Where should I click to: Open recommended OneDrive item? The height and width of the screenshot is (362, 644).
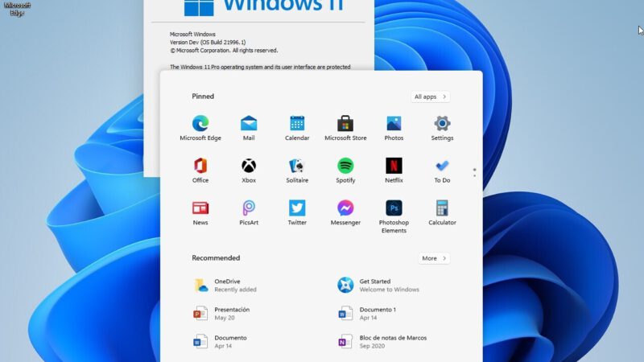pyautogui.click(x=225, y=286)
